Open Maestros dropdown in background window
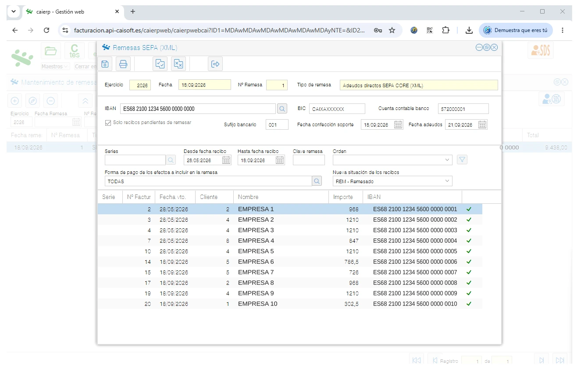This screenshot has width=588, height=383. coord(55,67)
